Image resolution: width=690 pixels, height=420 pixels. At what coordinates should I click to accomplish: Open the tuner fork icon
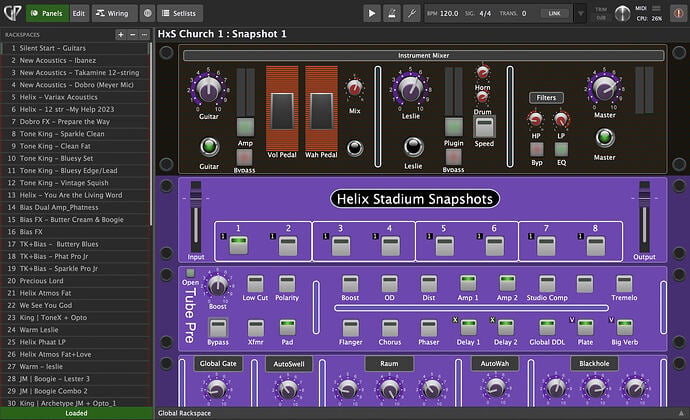pyautogui.click(x=411, y=13)
